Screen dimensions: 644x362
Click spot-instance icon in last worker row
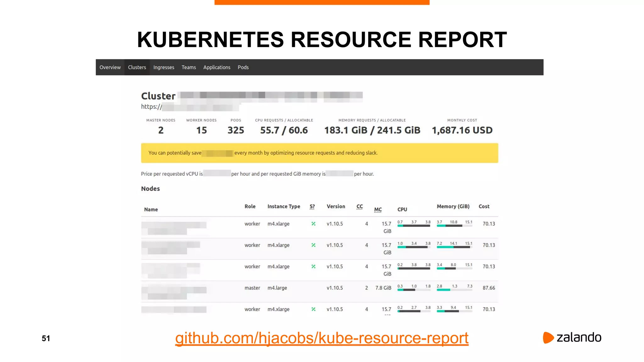(x=313, y=309)
